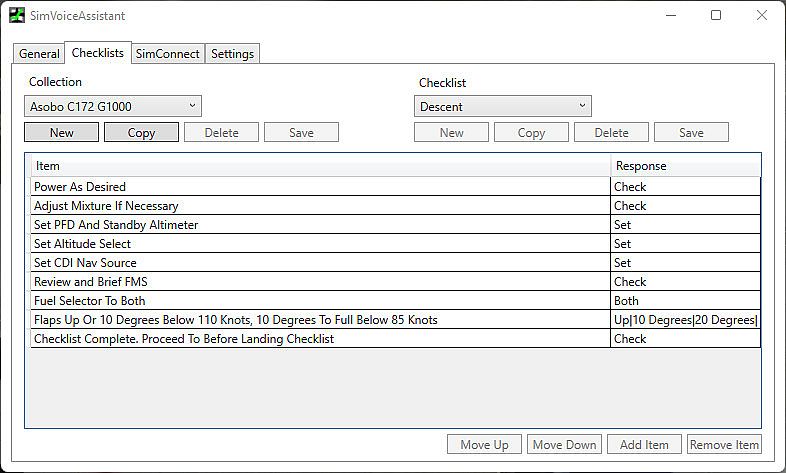Image resolution: width=786 pixels, height=473 pixels.
Task: Click the Remove Item button
Action: point(724,445)
